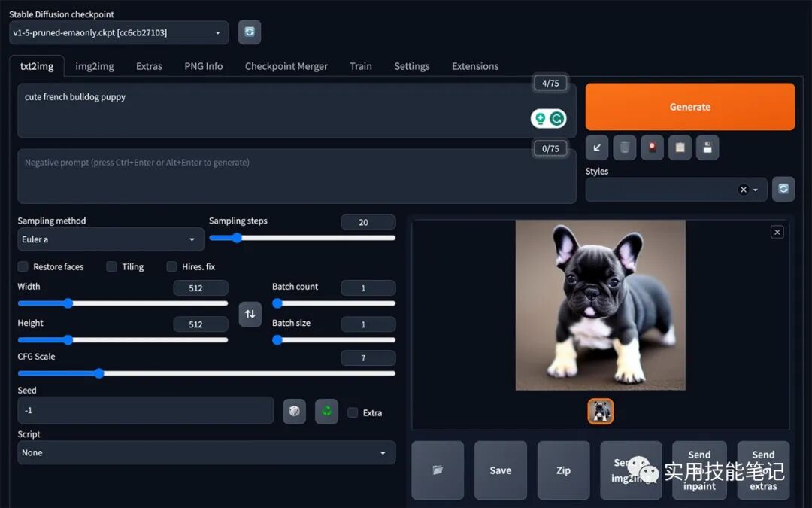Click the Width value box
This screenshot has width=812, height=508.
tap(201, 287)
